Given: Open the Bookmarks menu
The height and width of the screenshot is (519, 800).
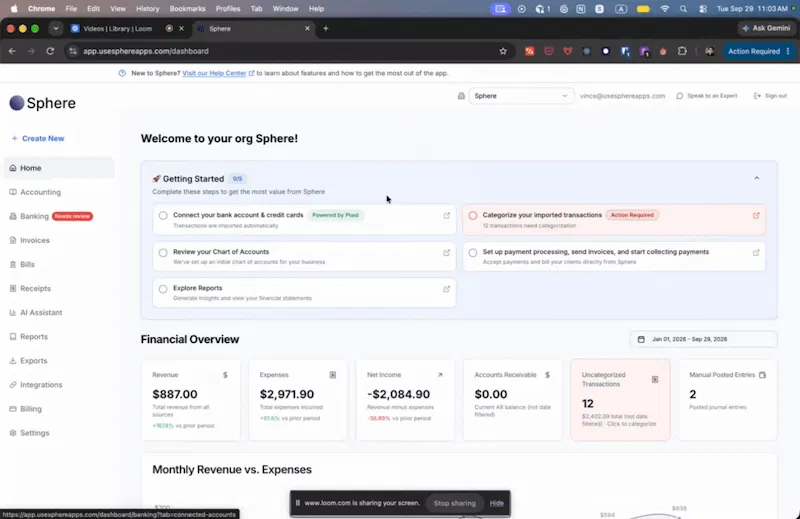Looking at the screenshot, I should coord(187,9).
